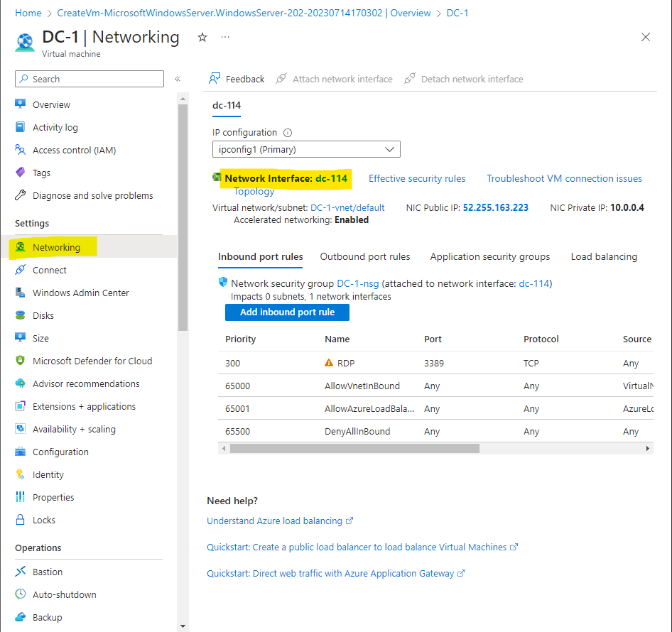Select the AllowAzureLoadBala... rule name
Screen dimensions: 672x632
369,408
